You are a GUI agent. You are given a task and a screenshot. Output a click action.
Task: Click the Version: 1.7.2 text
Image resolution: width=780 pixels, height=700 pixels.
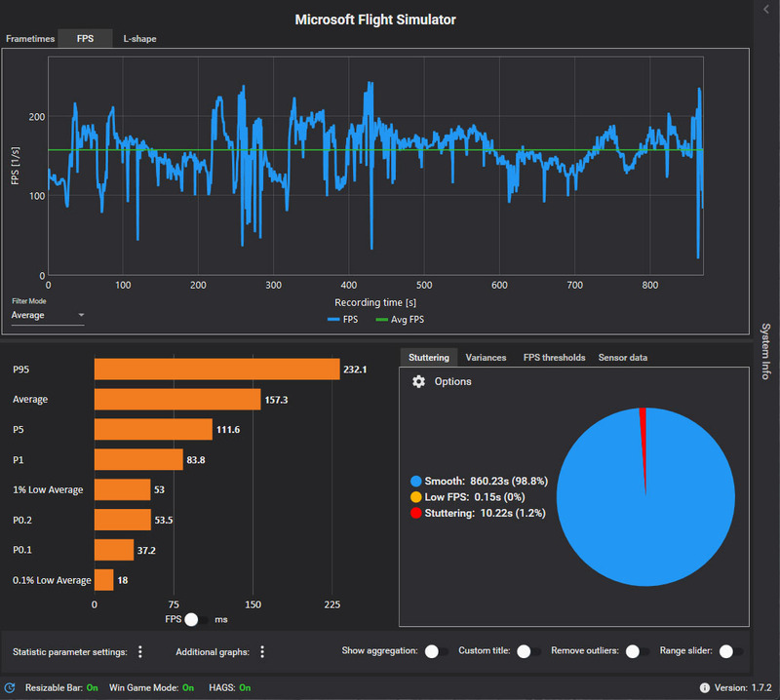point(743,687)
